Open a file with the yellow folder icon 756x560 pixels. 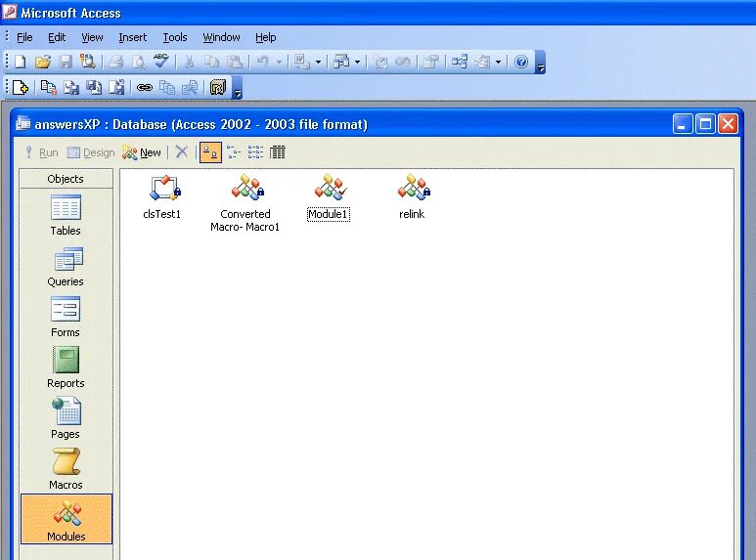(x=43, y=62)
